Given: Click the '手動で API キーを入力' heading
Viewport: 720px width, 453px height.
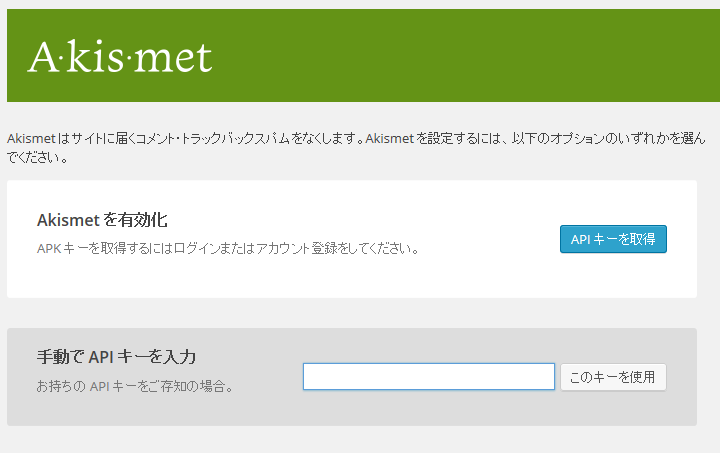Looking at the screenshot, I should [116, 356].
